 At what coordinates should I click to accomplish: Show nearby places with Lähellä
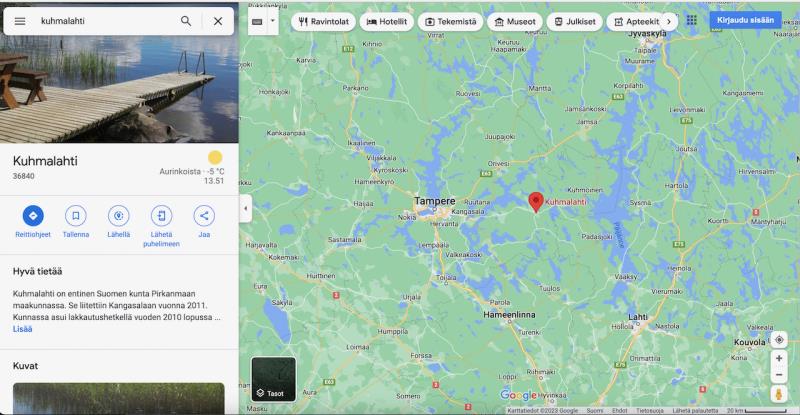[x=118, y=216]
